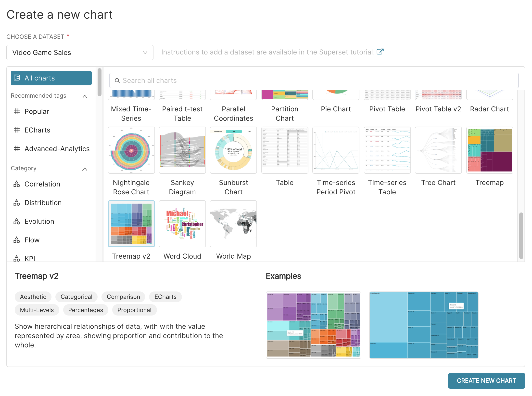Collapse the Category section chevron
532x396 pixels.
point(85,169)
